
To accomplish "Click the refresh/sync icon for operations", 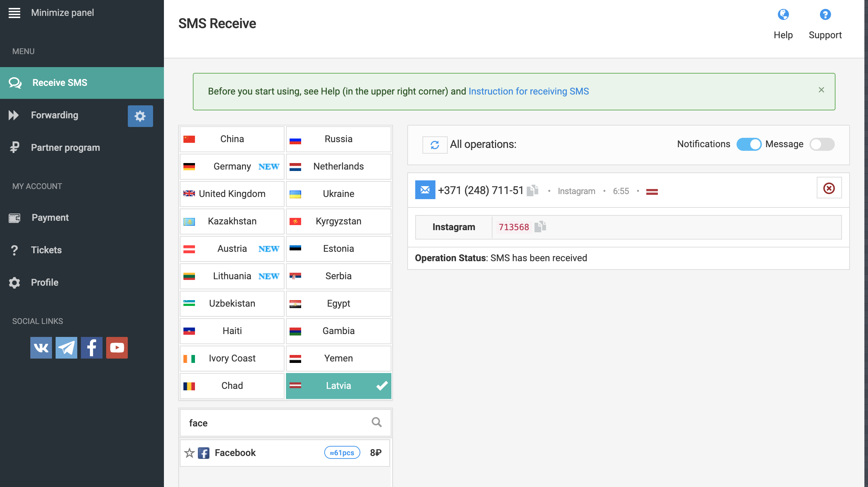I will (434, 144).
